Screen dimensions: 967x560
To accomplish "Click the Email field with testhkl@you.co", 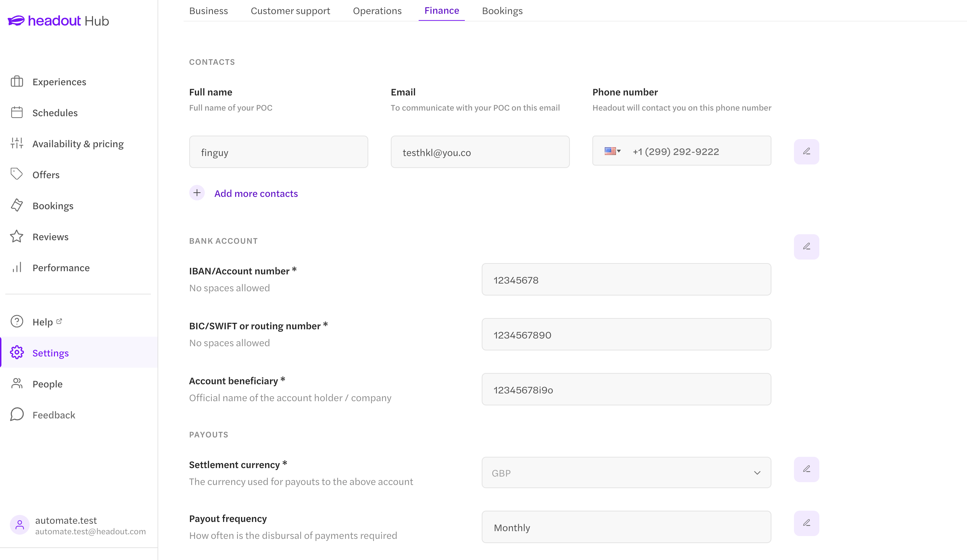I will [x=480, y=151].
